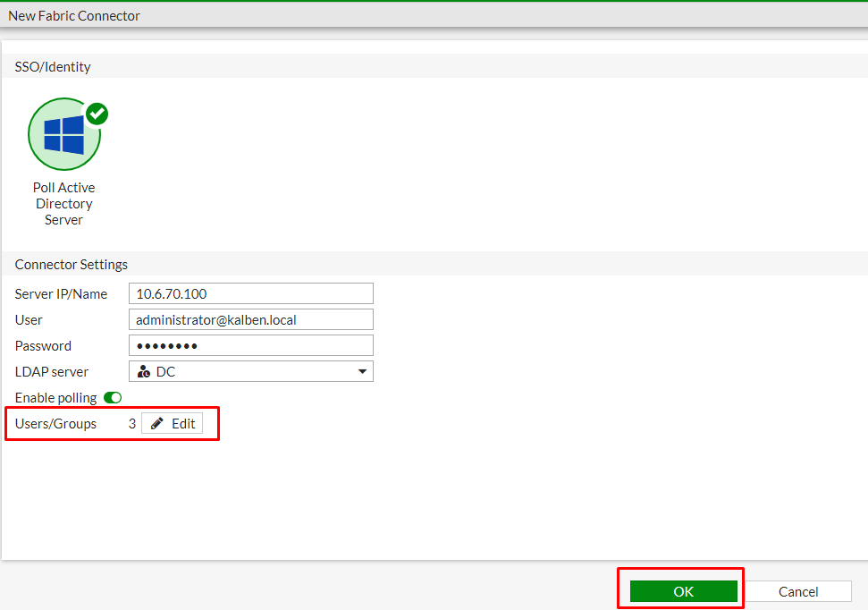868x610 pixels.
Task: Click the Password label text
Action: point(43,346)
